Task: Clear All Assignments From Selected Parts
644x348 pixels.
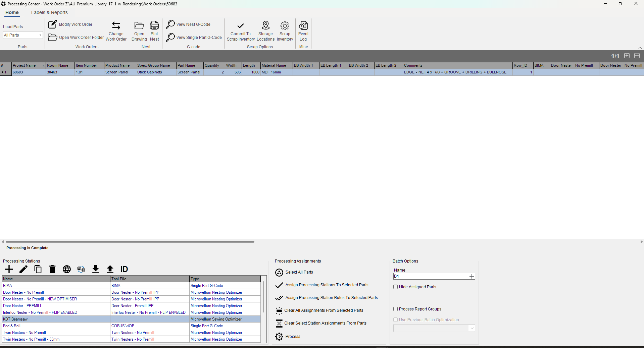Action: [x=319, y=310]
